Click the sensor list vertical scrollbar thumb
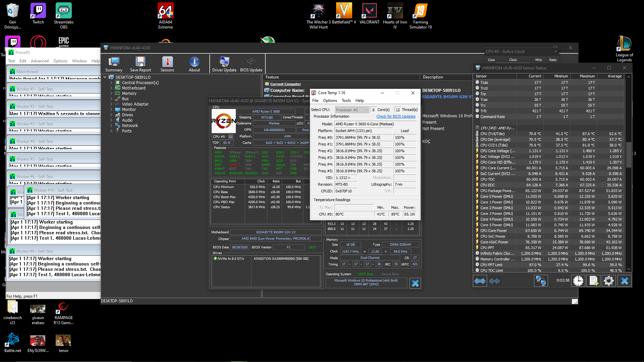644x362 pixels. tap(629, 155)
